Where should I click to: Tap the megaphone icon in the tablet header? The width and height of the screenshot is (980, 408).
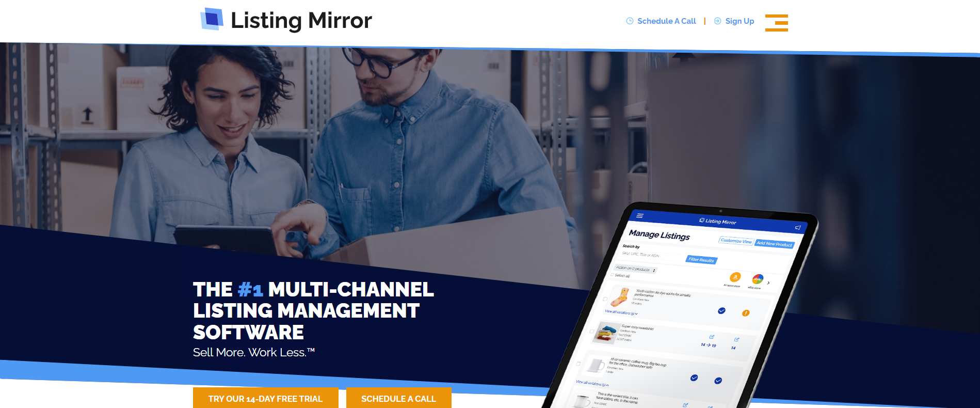pyautogui.click(x=798, y=227)
